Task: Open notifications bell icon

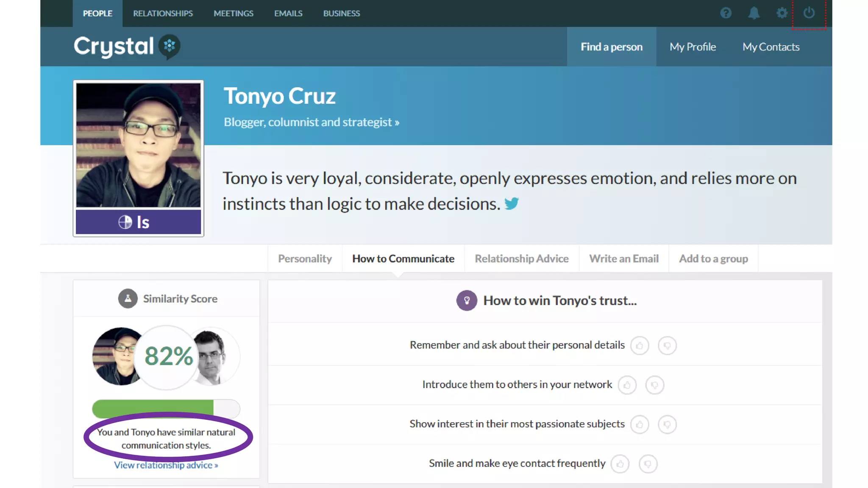Action: pyautogui.click(x=754, y=13)
